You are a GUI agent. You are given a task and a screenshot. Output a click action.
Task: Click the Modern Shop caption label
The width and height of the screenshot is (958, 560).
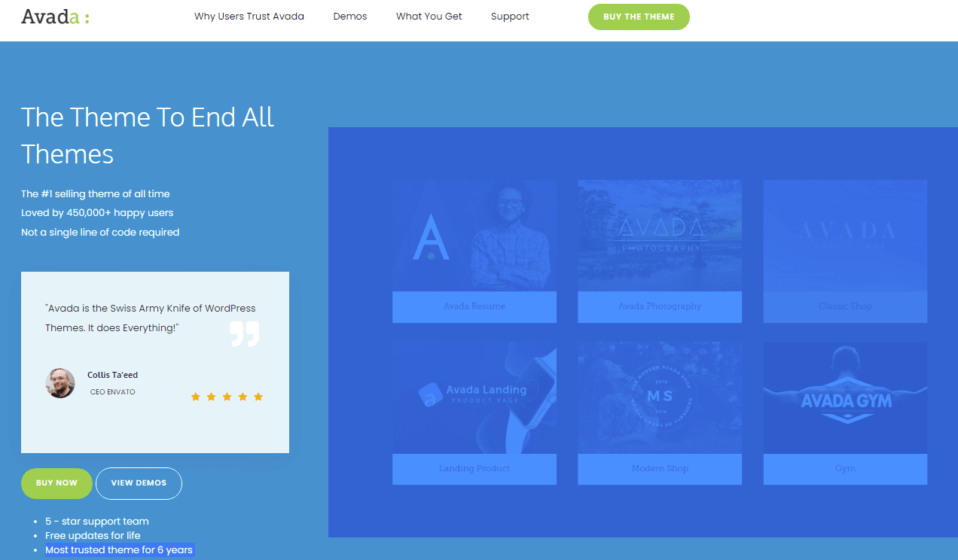[x=660, y=468]
